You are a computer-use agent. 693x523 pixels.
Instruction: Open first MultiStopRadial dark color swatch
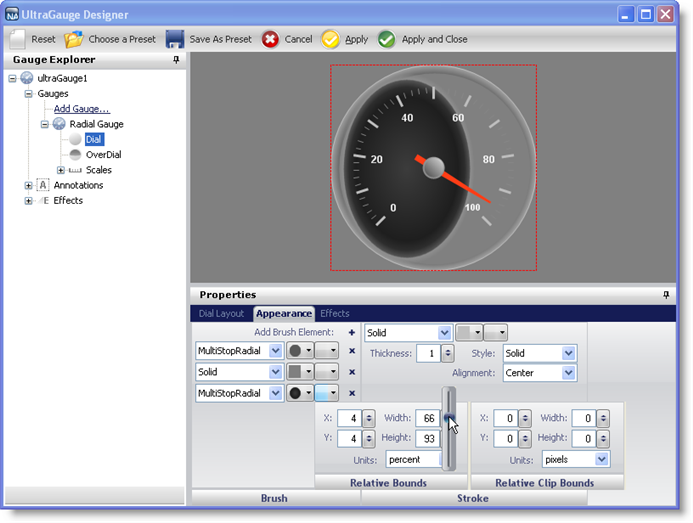point(300,351)
